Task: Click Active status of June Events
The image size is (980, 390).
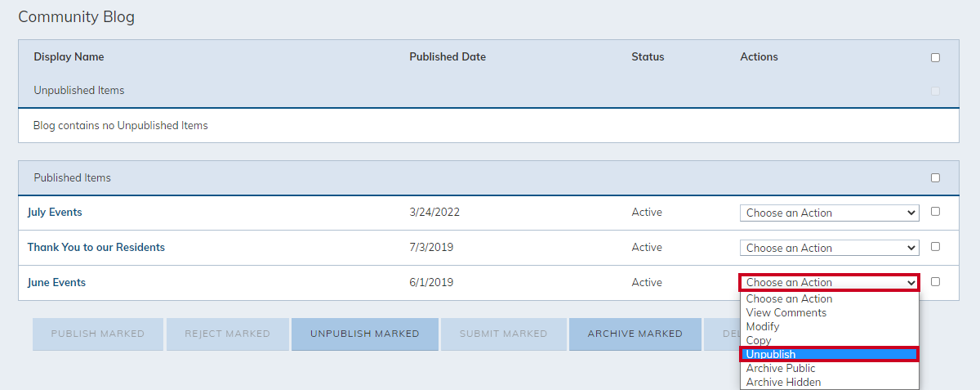Action: click(x=647, y=282)
